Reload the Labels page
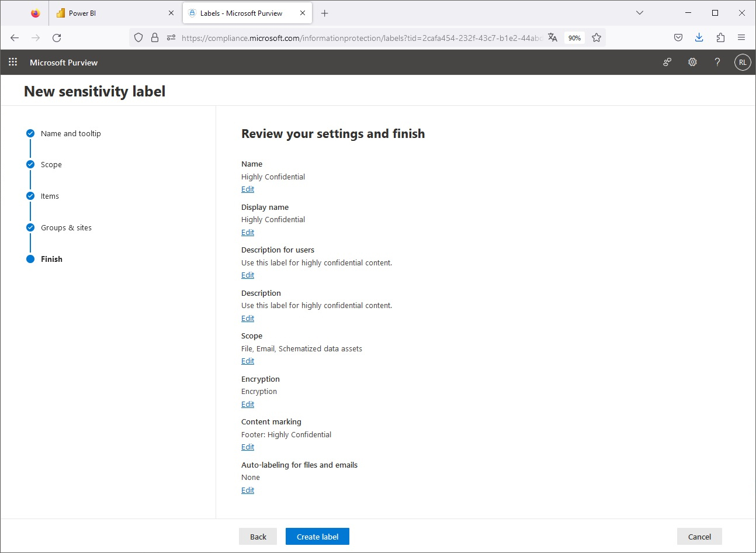756x553 pixels. (x=56, y=37)
